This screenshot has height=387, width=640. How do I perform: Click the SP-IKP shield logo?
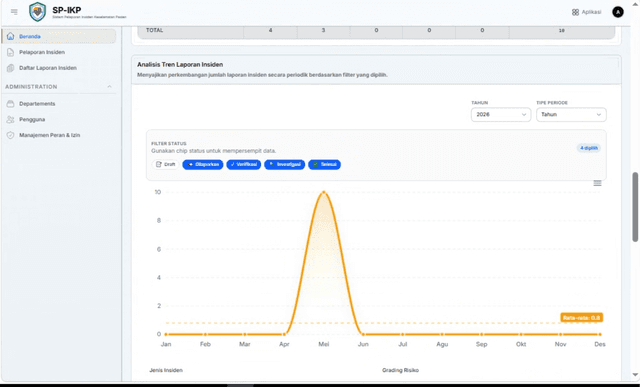click(x=37, y=12)
